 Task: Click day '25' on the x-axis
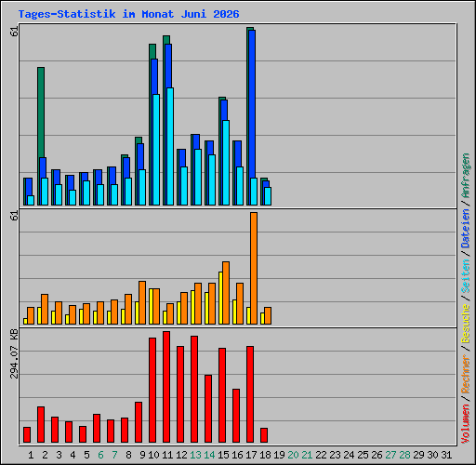(x=363, y=455)
